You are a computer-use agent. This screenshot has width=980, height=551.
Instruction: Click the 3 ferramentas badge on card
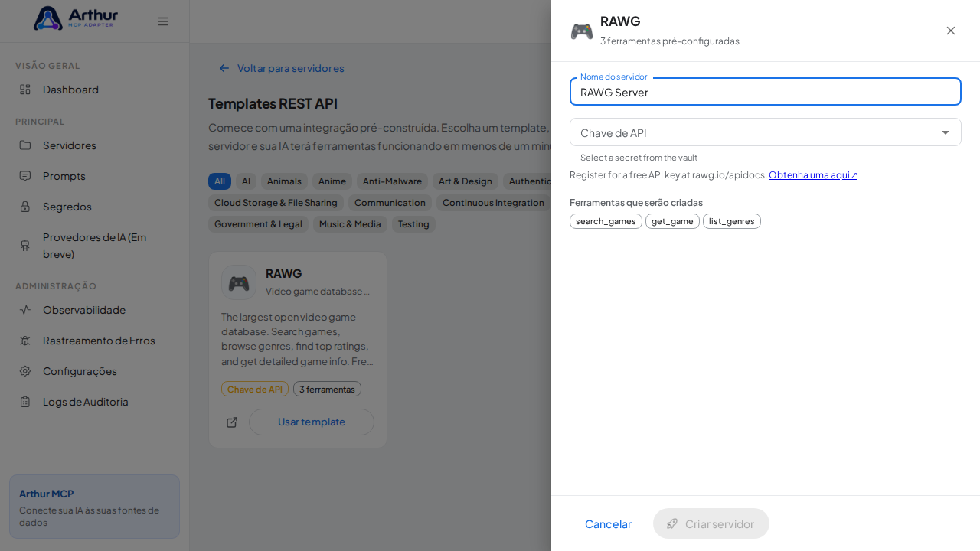tap(327, 389)
